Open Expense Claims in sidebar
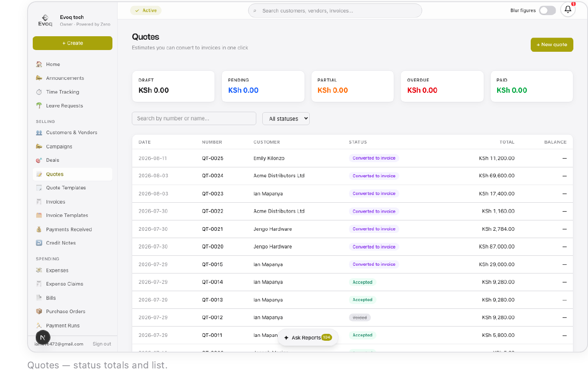 tap(72, 284)
